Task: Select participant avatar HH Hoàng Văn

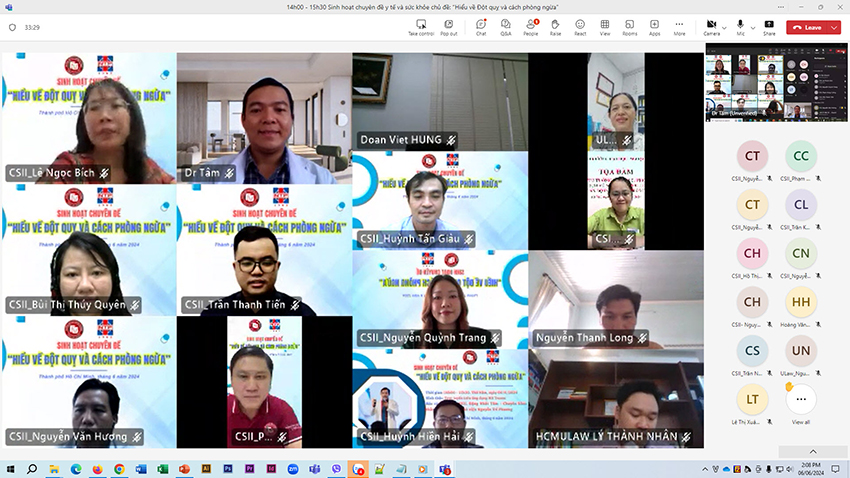Action: click(x=801, y=302)
